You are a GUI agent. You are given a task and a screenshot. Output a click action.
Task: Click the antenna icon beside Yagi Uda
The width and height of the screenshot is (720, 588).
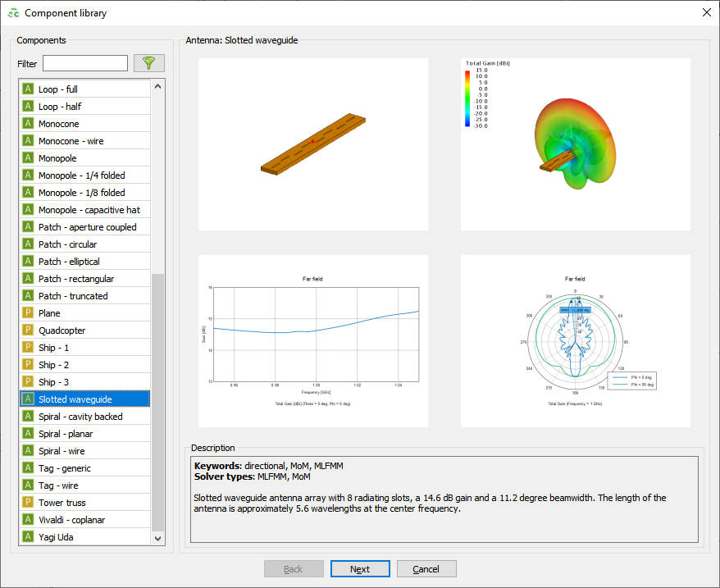tap(29, 537)
